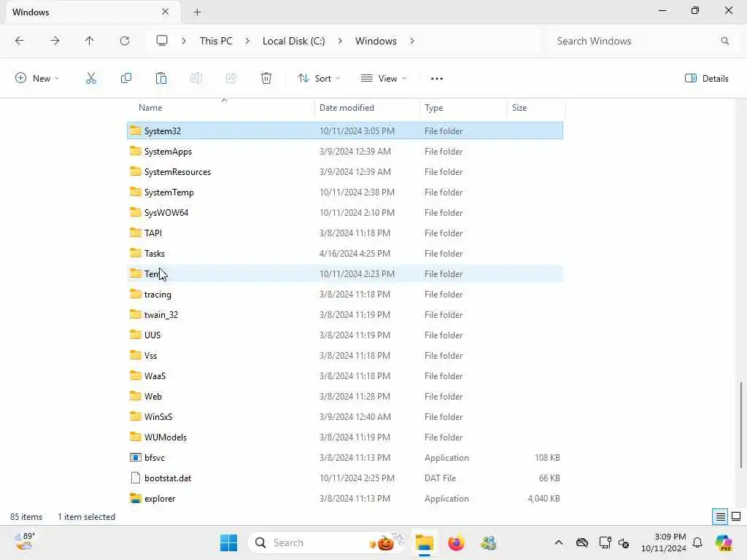Toggle the Details pane
Viewport: 747px width, 560px height.
click(706, 79)
